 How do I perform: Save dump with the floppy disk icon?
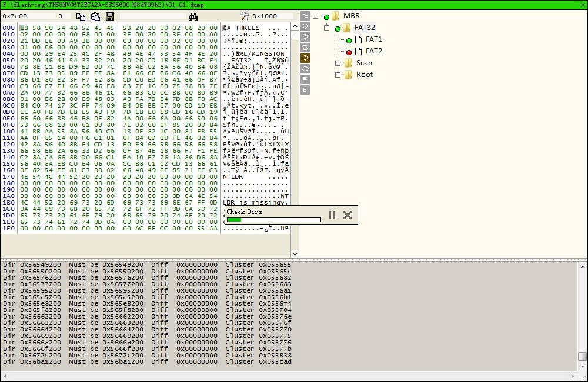click(110, 16)
